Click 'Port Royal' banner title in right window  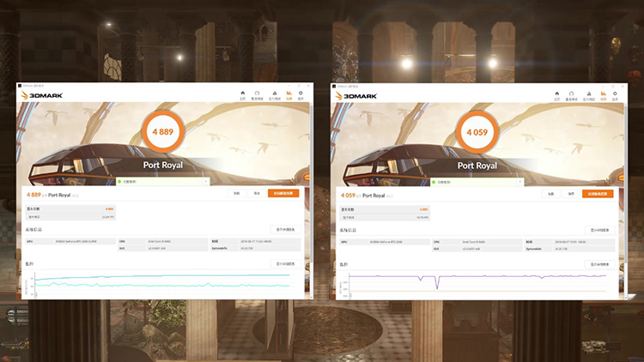click(x=477, y=166)
